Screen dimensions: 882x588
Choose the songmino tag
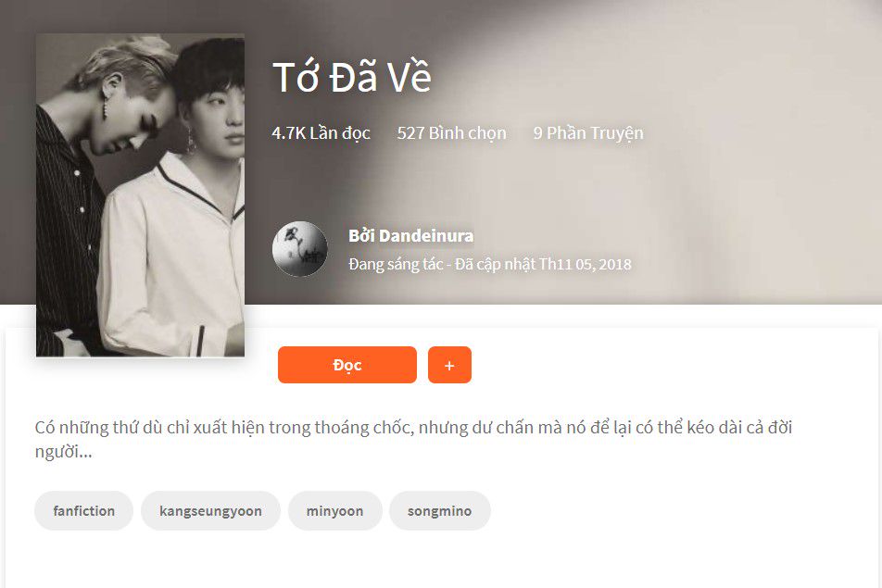tap(439, 510)
